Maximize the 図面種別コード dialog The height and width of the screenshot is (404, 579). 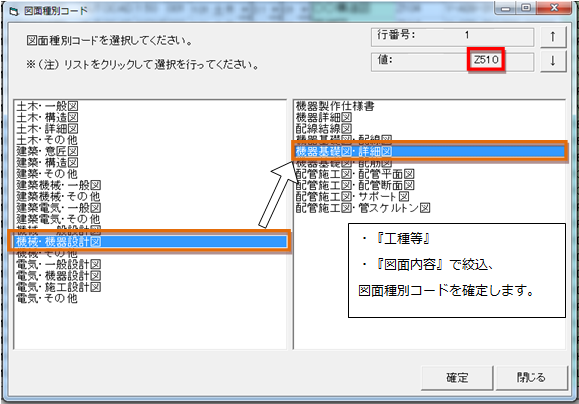pos(527,8)
